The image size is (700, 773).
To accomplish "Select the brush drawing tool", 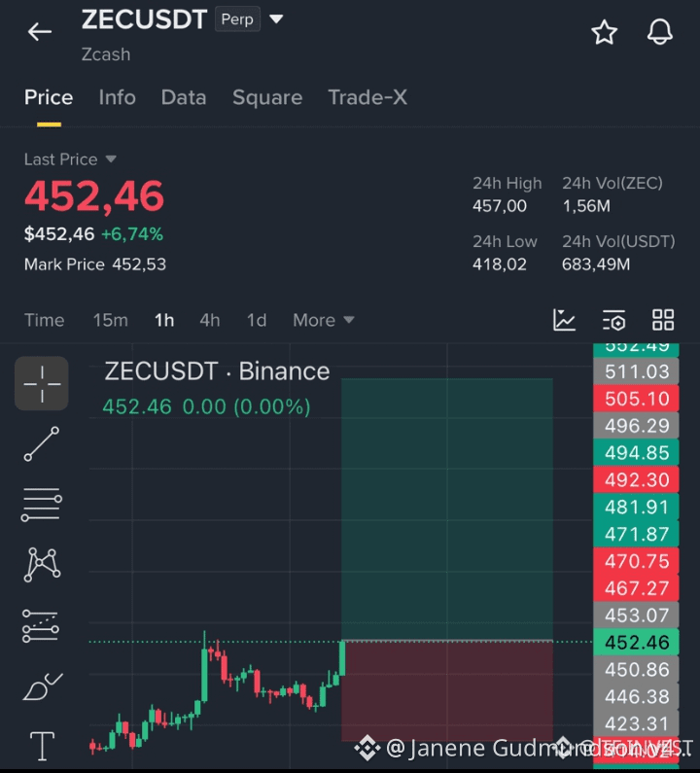I will click(43, 686).
